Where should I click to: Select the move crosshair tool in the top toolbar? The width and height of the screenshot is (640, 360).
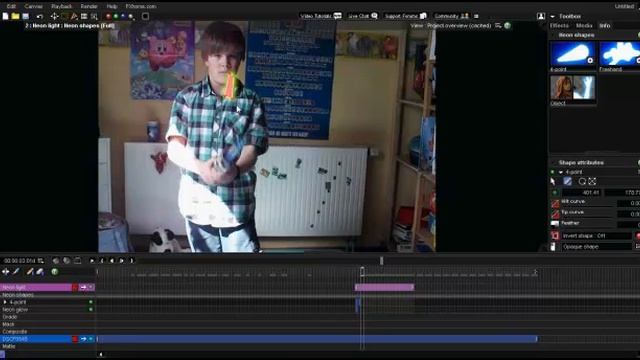[x=54, y=16]
